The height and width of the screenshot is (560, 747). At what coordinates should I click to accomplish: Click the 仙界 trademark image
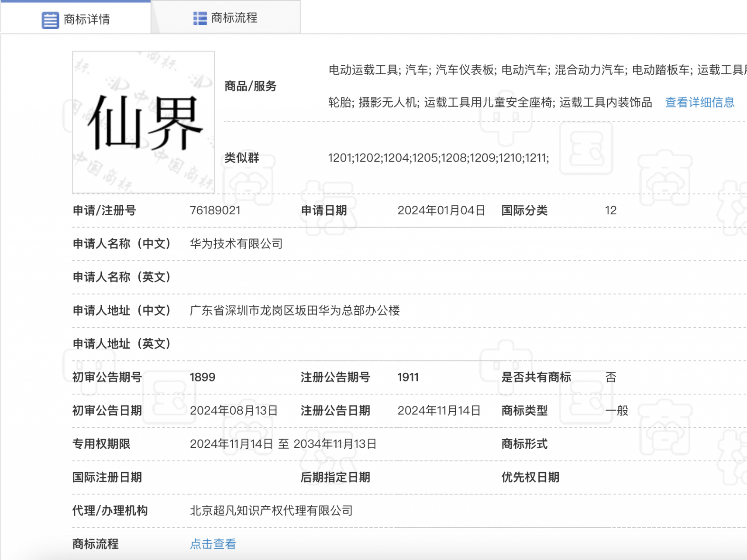(143, 122)
